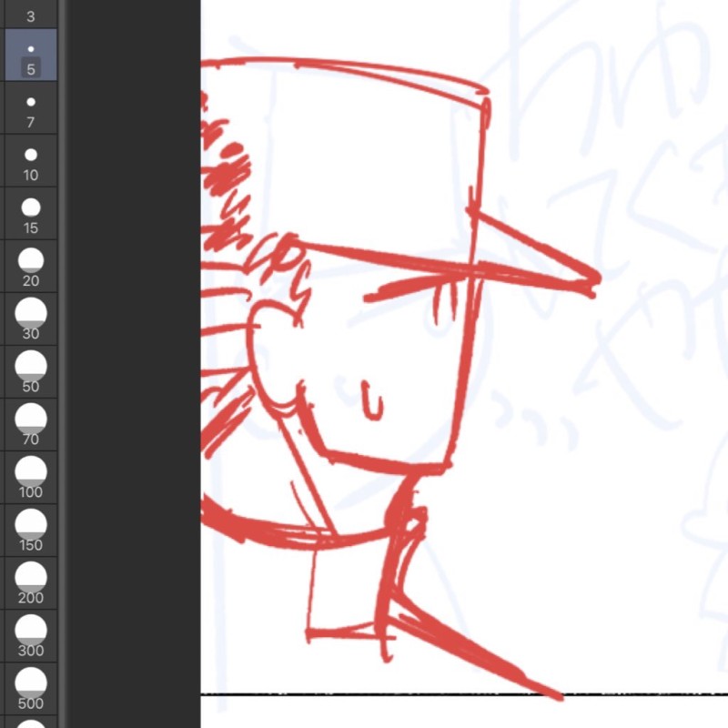Select brush size 20 preset
Viewport: 728px width, 728px height.
point(31,266)
